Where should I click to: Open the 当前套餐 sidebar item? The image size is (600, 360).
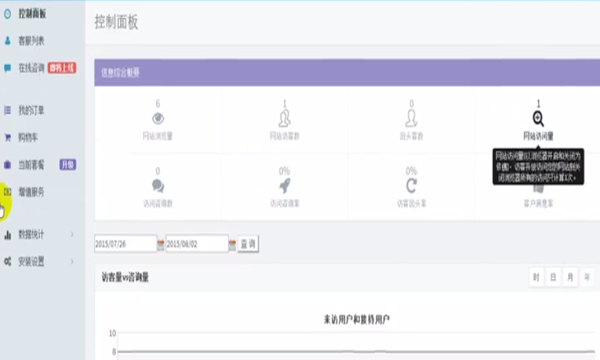point(31,165)
